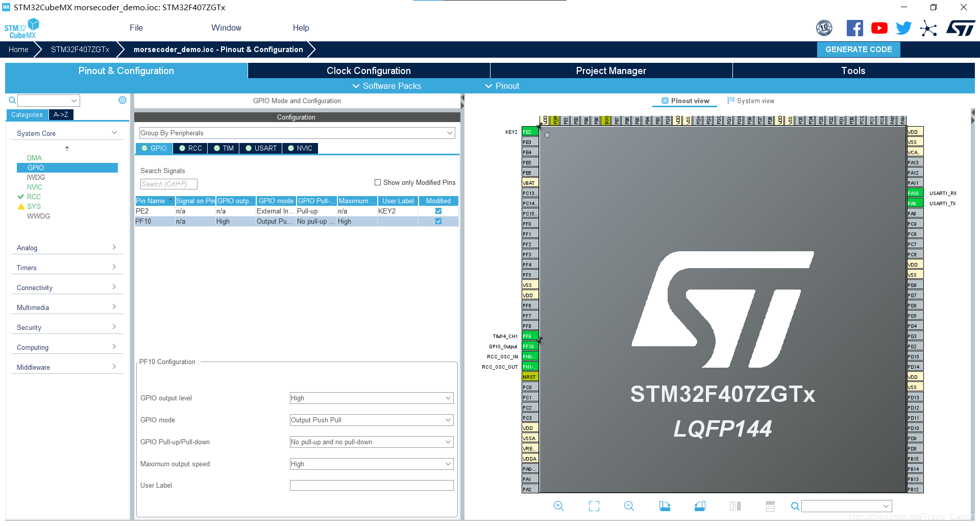Expand the Multimedia category
Viewport: 980px width, 526px height.
[x=67, y=307]
